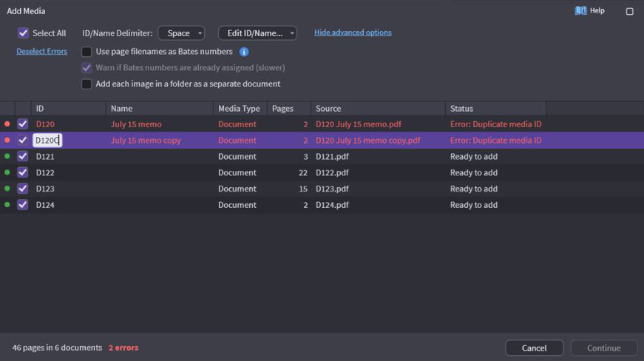Sort by the ID column header
The image size is (644, 361).
click(x=68, y=109)
